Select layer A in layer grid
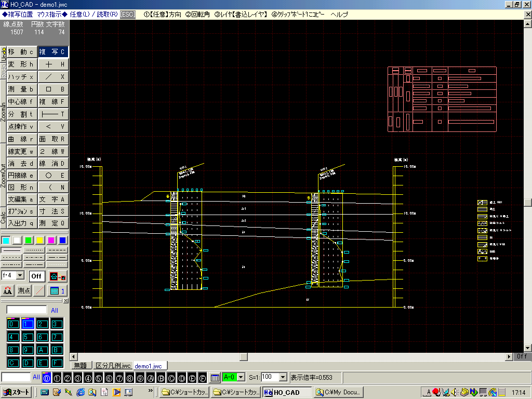 [42, 350]
